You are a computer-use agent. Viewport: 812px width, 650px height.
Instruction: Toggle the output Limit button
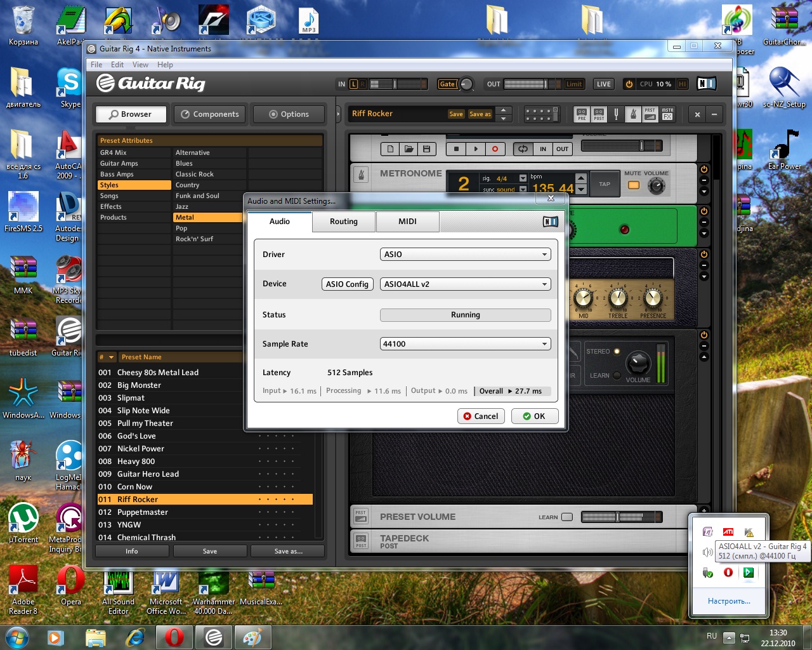point(574,84)
